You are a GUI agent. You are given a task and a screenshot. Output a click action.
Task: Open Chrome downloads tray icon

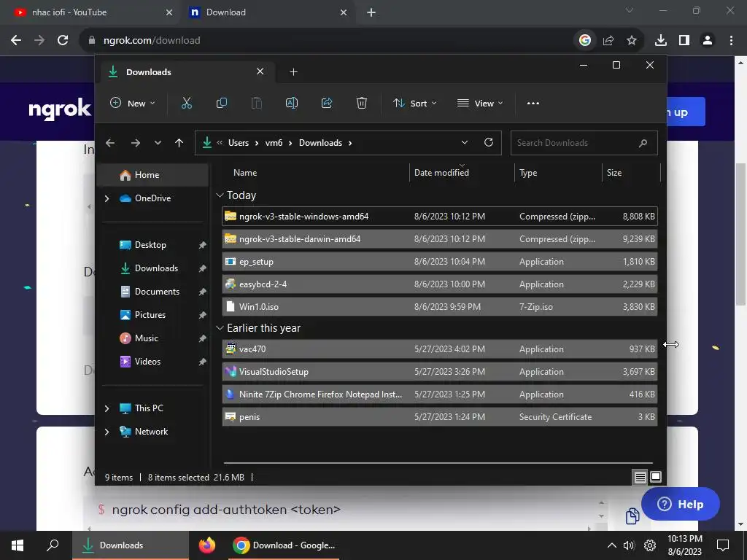click(661, 41)
